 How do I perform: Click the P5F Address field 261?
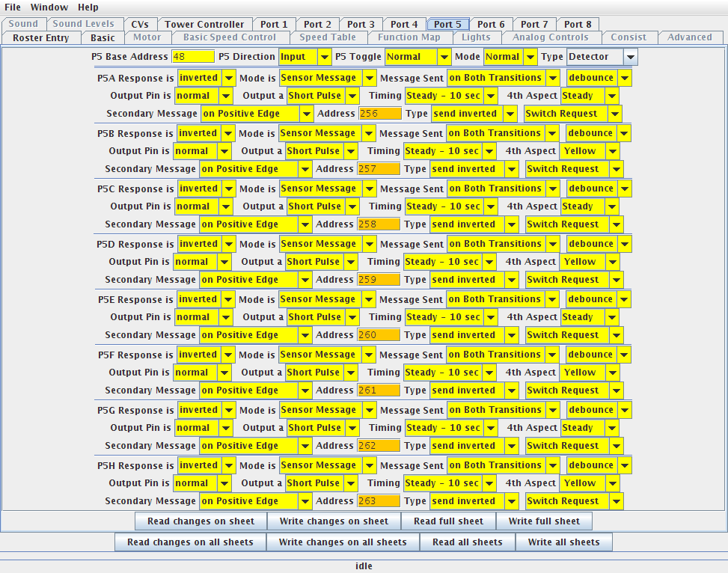[379, 390]
